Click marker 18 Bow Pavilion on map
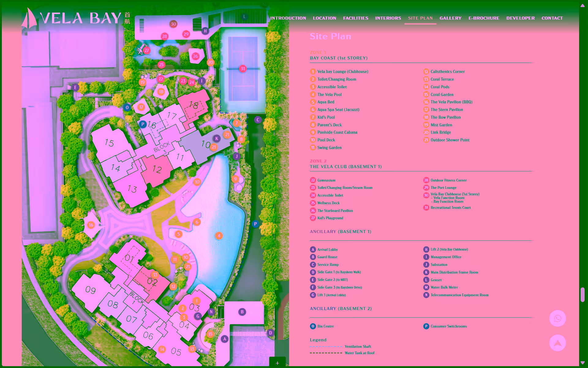Screen dimensions: 588x368 pos(161,91)
